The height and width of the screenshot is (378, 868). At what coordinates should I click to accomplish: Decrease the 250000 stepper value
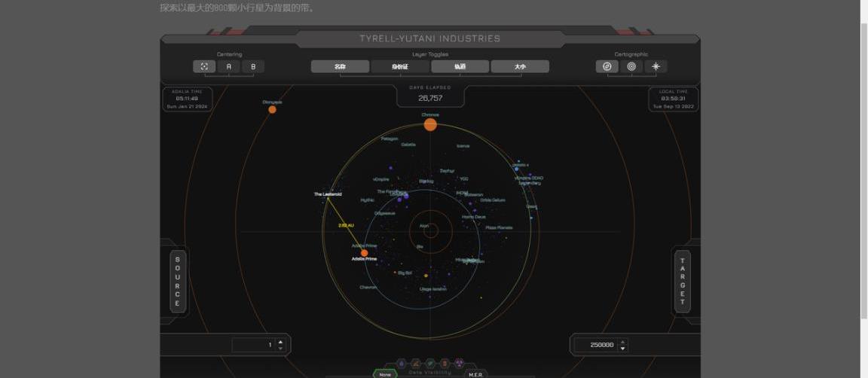[x=623, y=349]
